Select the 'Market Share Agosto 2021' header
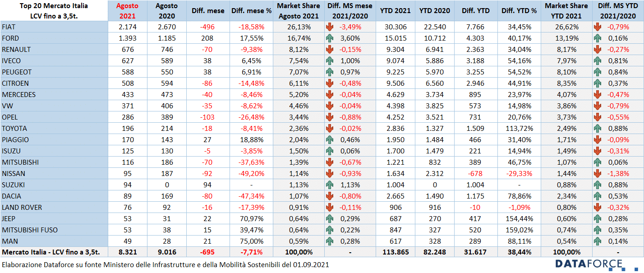 [x=298, y=11]
